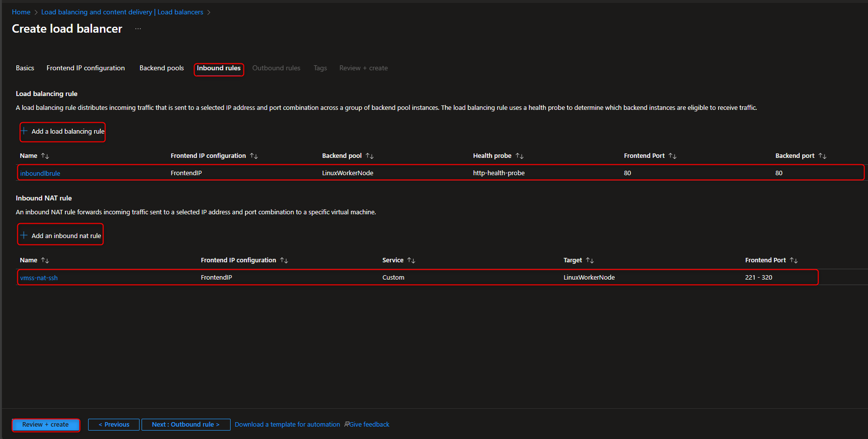Open the Outbound rules tab
Image resolution: width=868 pixels, height=439 pixels.
[276, 68]
